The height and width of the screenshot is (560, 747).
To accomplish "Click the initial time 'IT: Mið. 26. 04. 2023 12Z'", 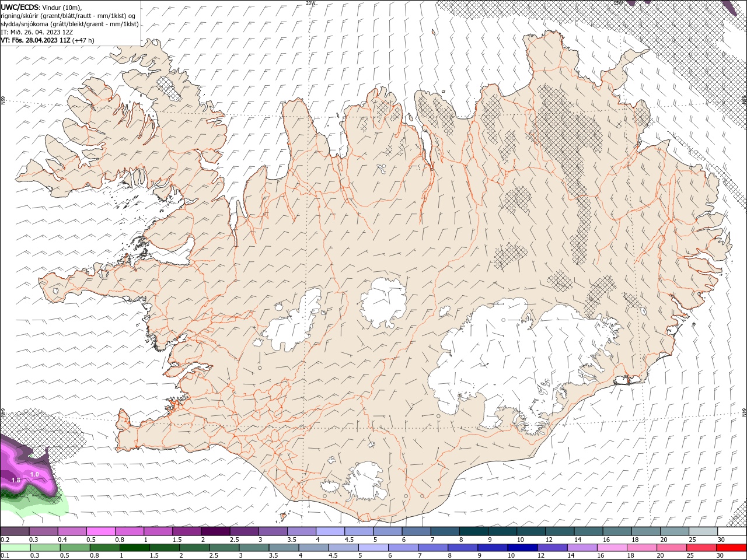I will [x=37, y=32].
